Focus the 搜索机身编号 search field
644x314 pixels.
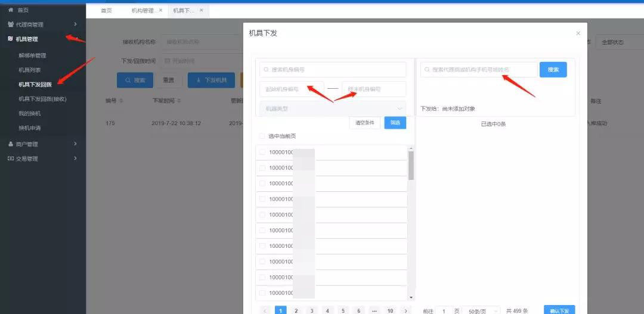333,70
